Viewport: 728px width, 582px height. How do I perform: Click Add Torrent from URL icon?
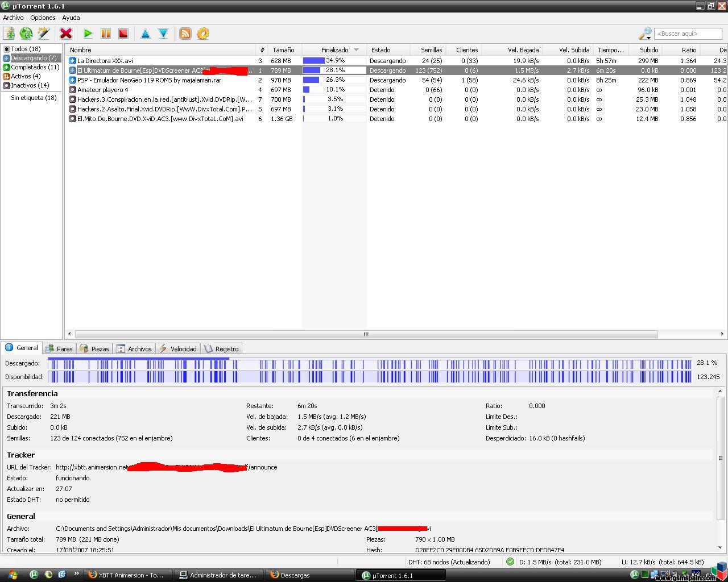click(x=26, y=34)
